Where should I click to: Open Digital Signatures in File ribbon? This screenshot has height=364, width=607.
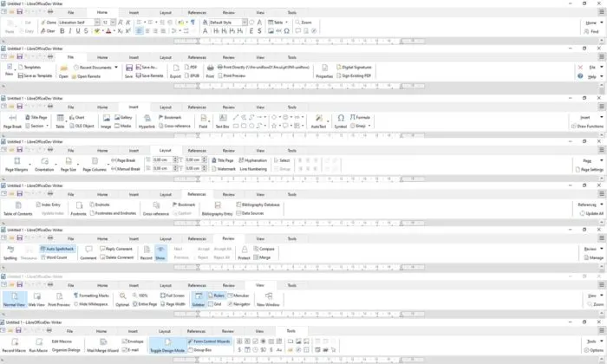354,68
